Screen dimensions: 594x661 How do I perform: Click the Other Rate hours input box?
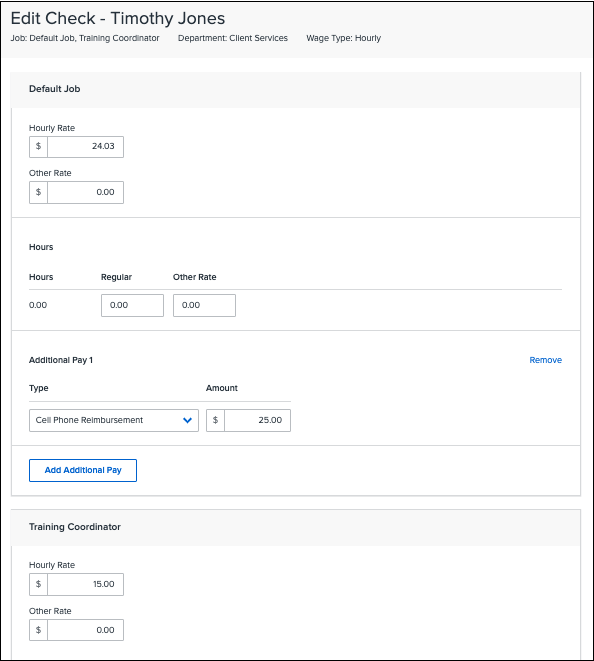(x=204, y=305)
